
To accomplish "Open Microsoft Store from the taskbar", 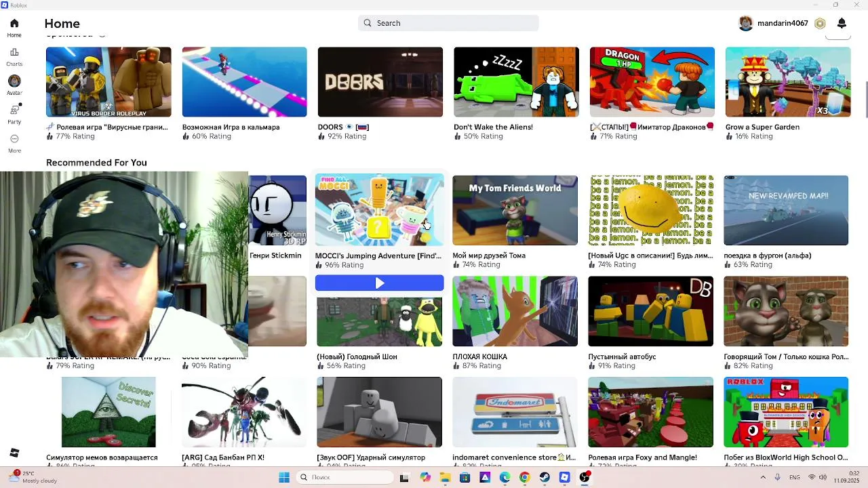I will click(465, 477).
